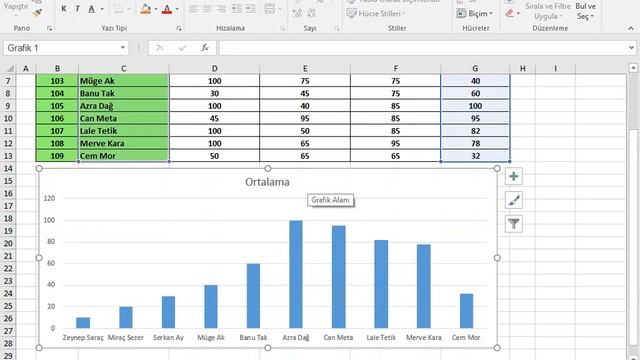The width and height of the screenshot is (640, 360).
Task: Open the Hizalama dialog launcher
Action: point(282,28)
